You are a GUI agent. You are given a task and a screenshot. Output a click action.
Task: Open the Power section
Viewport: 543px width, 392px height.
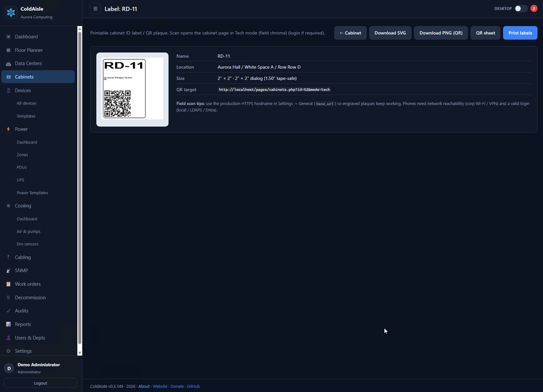pyautogui.click(x=38, y=129)
